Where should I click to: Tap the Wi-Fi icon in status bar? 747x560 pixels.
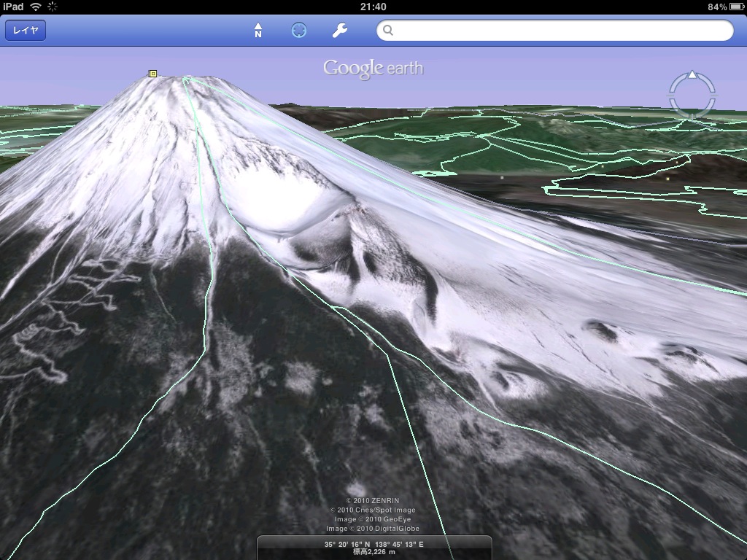pyautogui.click(x=36, y=7)
